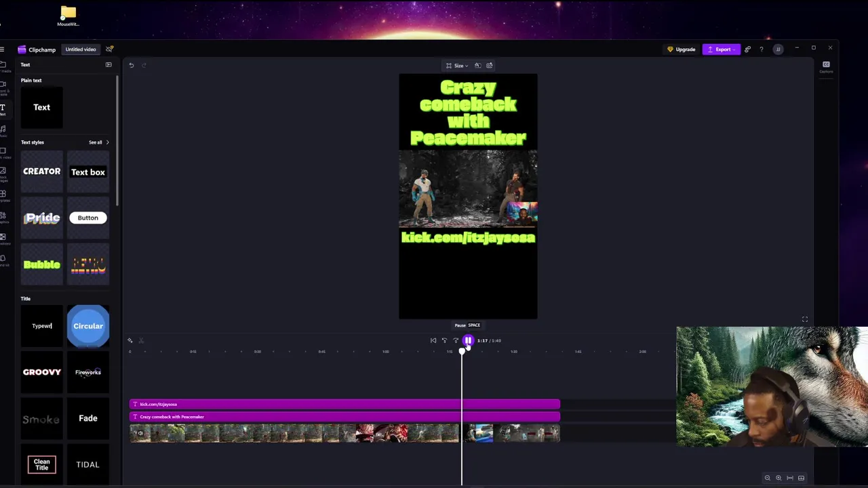Select the Clean Title preset
This screenshot has height=488, width=868.
pyautogui.click(x=42, y=464)
